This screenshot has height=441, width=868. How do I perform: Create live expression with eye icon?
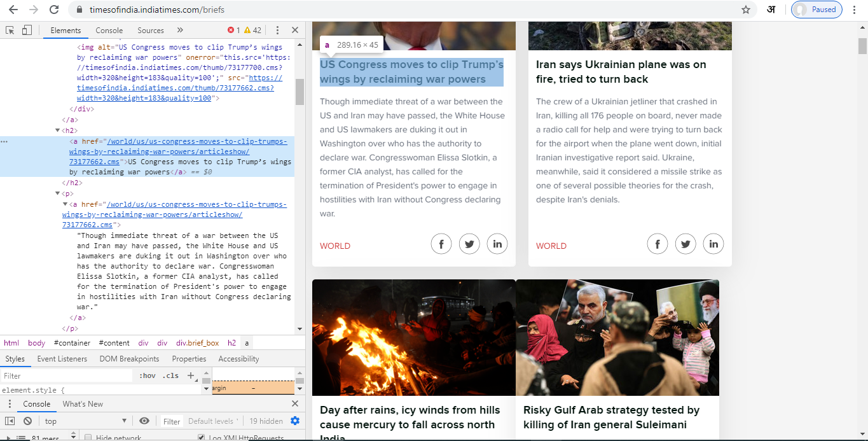144,421
